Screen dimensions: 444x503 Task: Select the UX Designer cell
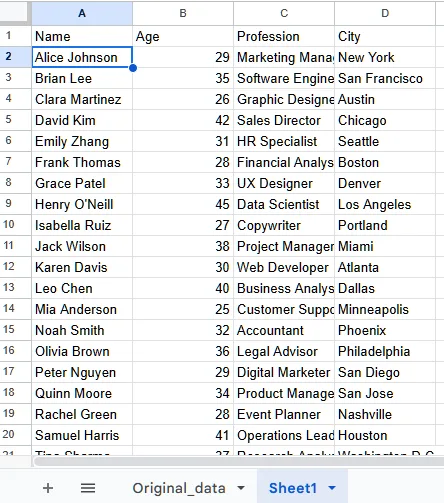point(284,183)
